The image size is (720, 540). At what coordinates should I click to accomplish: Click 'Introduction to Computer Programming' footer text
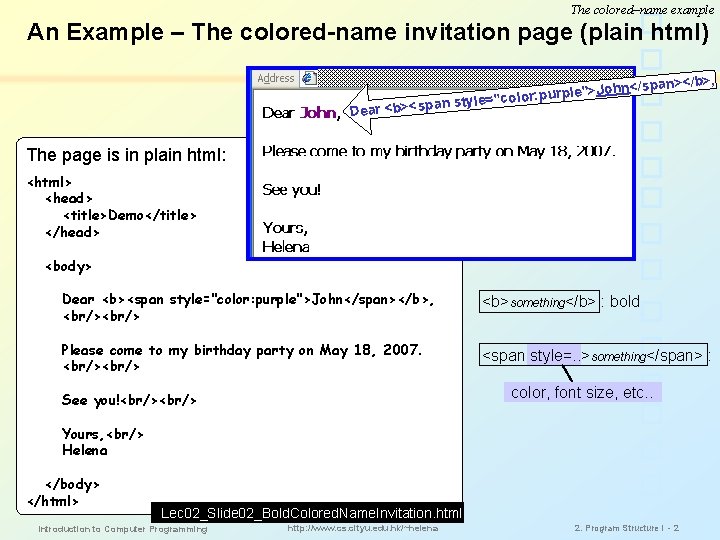(x=123, y=529)
